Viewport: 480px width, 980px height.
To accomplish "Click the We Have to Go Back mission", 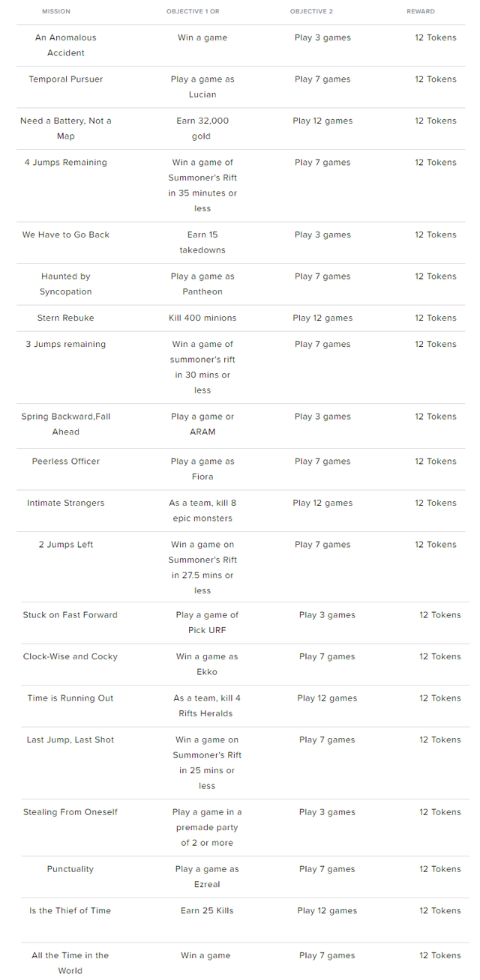I will pos(66,235).
